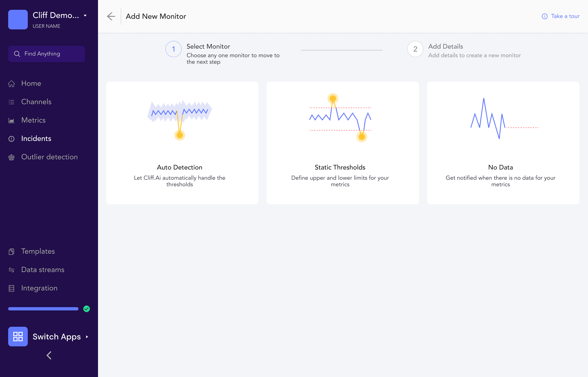Click the Take a tour link
This screenshot has height=377, width=588.
point(565,16)
